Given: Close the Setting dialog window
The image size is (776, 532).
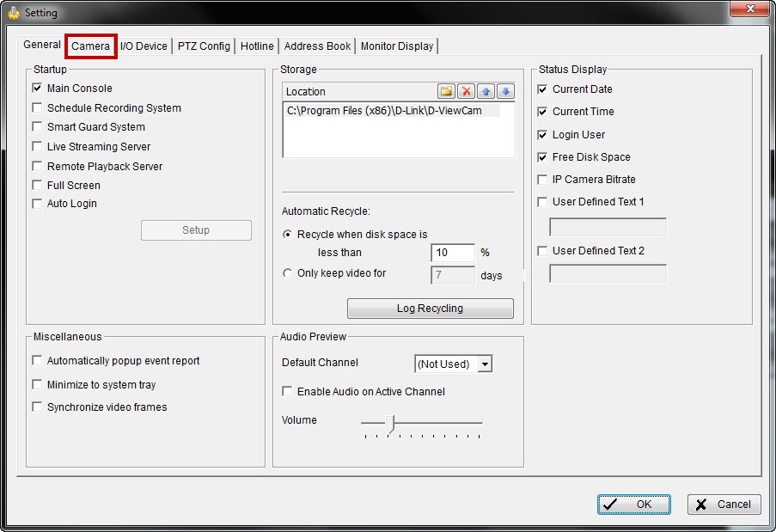Looking at the screenshot, I should pyautogui.click(x=749, y=11).
